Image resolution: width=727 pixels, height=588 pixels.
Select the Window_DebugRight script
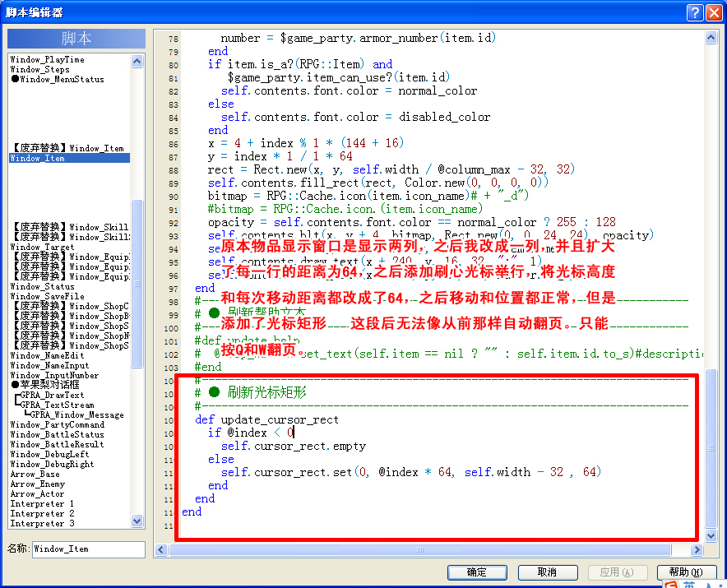tap(52, 464)
